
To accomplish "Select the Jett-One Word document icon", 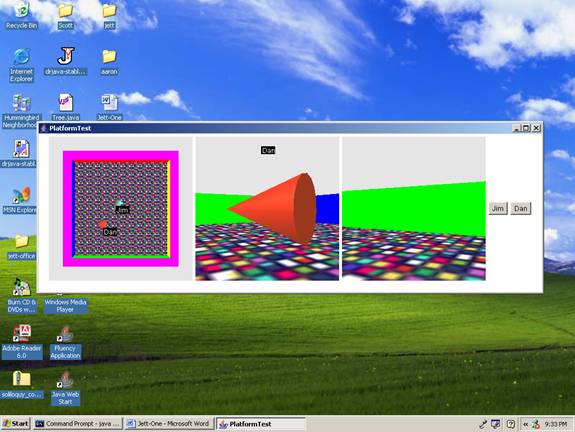I will click(109, 107).
